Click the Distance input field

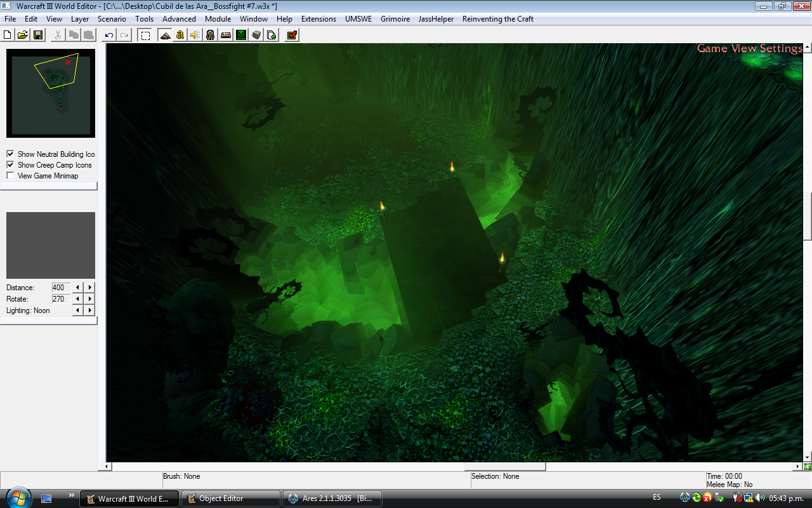coord(61,288)
